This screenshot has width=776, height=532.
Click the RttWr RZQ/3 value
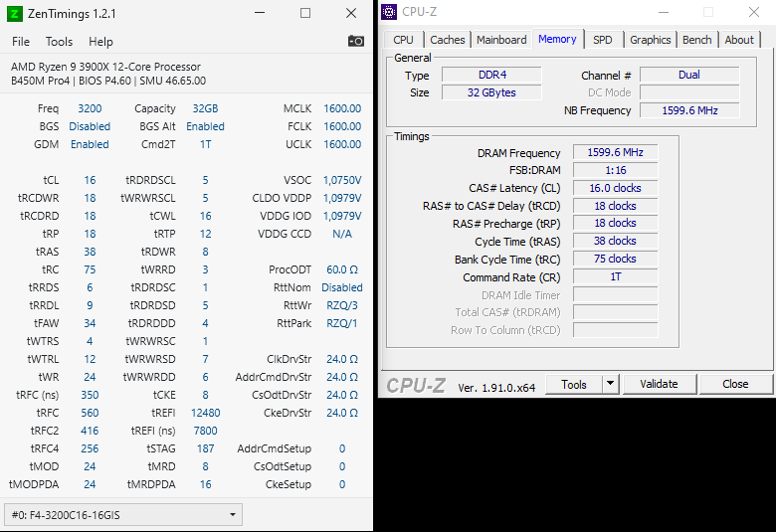342,305
